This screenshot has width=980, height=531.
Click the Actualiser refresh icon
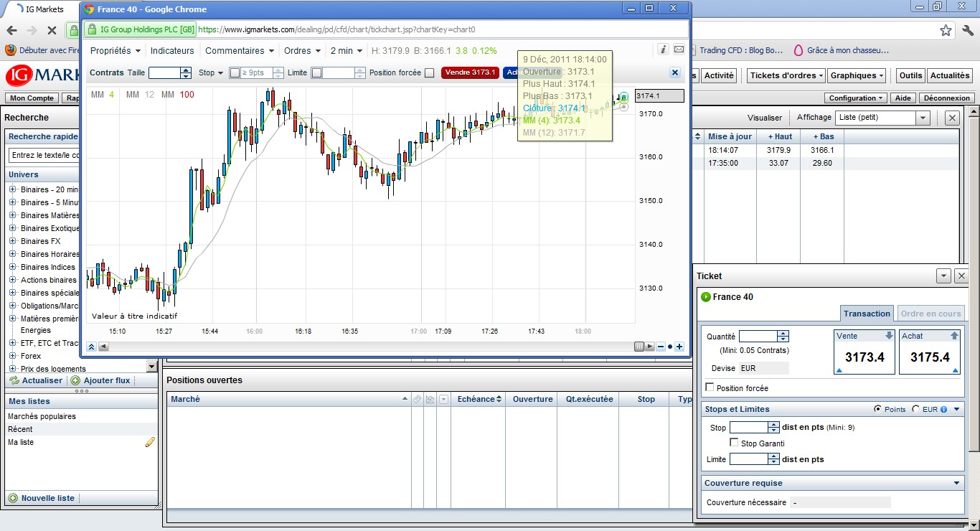tap(14, 380)
